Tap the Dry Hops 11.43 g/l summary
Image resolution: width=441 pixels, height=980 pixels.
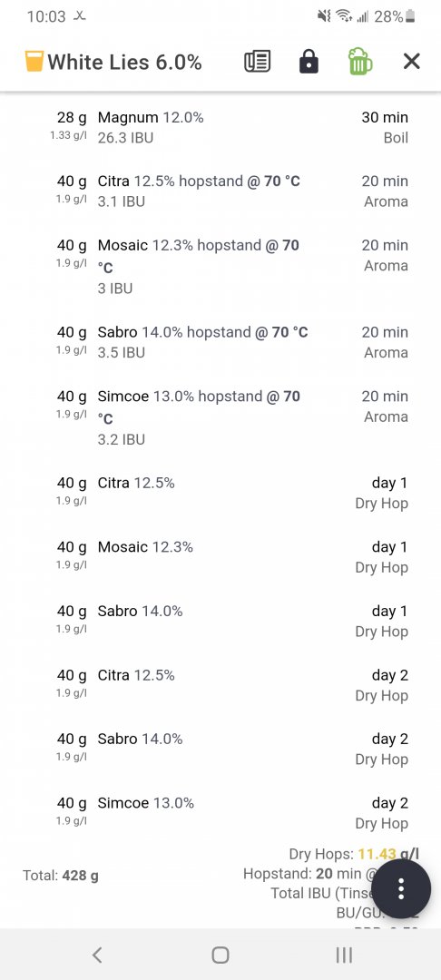[x=354, y=854]
